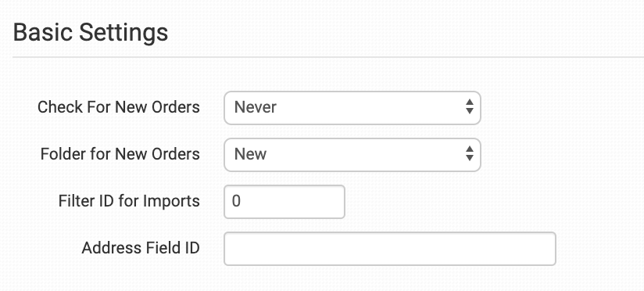
Task: Click up-down arrows icon beside Never
Action: click(470, 107)
